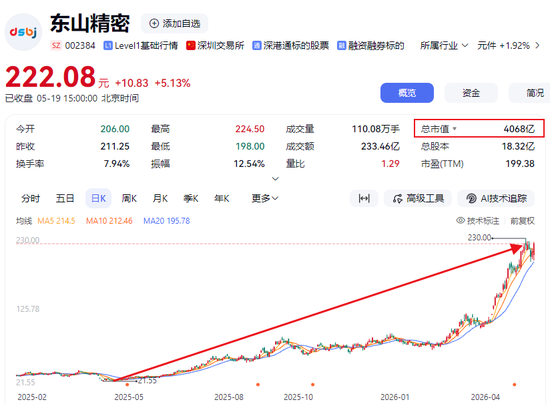Click the 量比 1.29 value
This screenshot has width=550, height=404.
390,164
